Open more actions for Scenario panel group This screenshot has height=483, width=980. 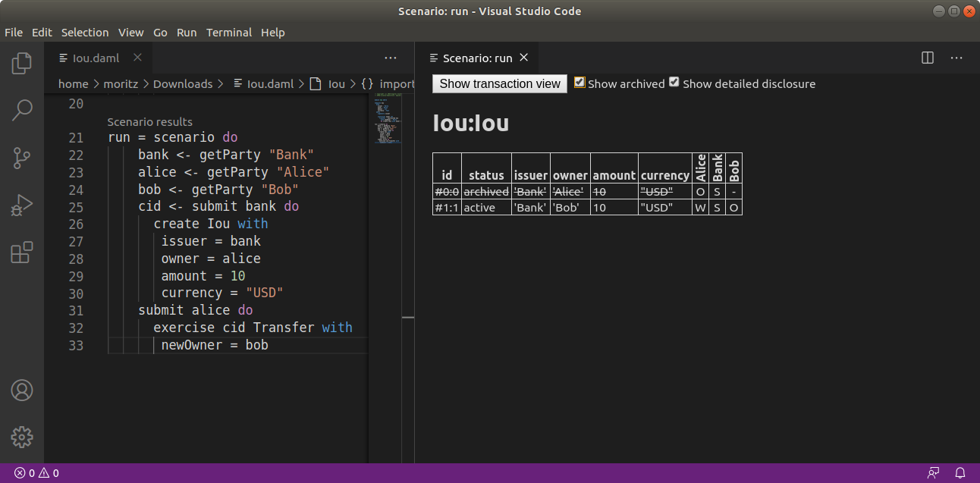pyautogui.click(x=956, y=58)
